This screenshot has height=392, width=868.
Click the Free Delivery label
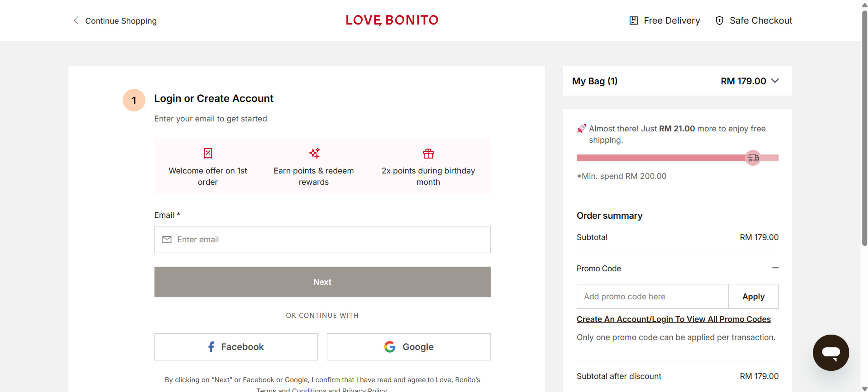(x=672, y=21)
